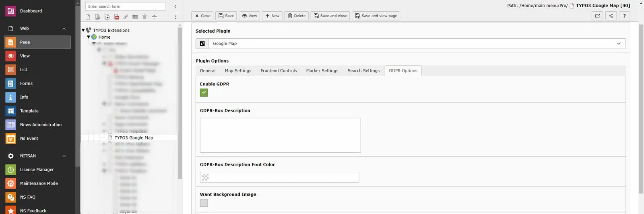
Task: Click the share shortcut icon
Action: pyautogui.click(x=611, y=16)
